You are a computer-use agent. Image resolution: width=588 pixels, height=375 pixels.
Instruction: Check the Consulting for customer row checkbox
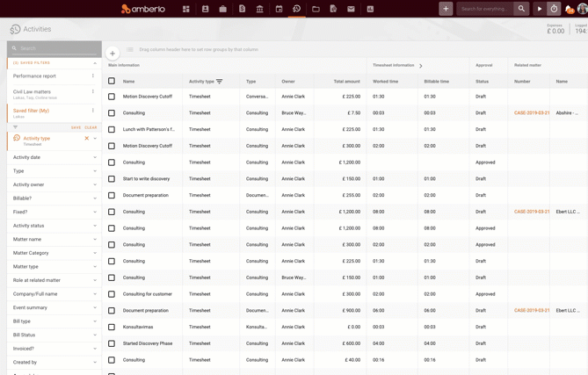click(112, 294)
